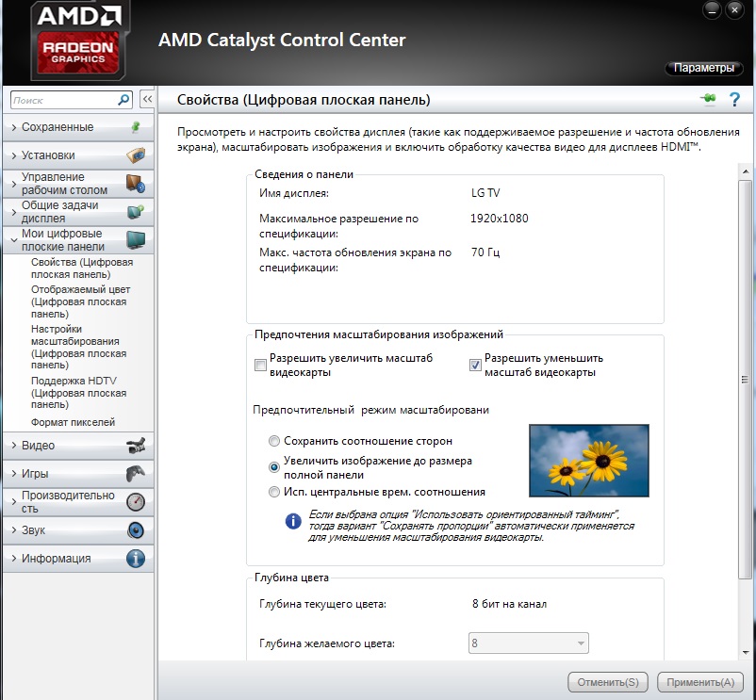756x700 pixels.
Task: Click the flat panel monitor icon
Action: [x=136, y=239]
